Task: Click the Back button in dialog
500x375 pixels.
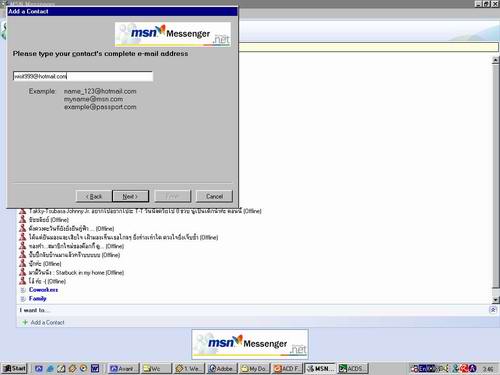Action: [94, 196]
